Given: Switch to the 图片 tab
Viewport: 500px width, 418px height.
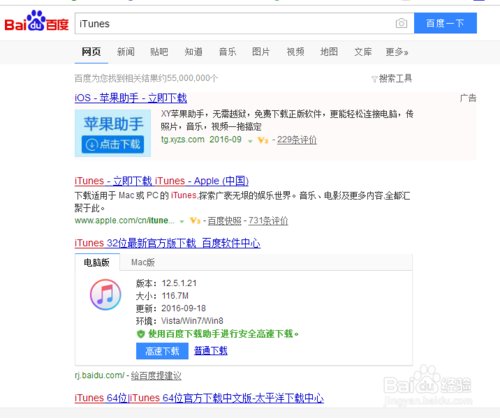Looking at the screenshot, I should point(261,52).
